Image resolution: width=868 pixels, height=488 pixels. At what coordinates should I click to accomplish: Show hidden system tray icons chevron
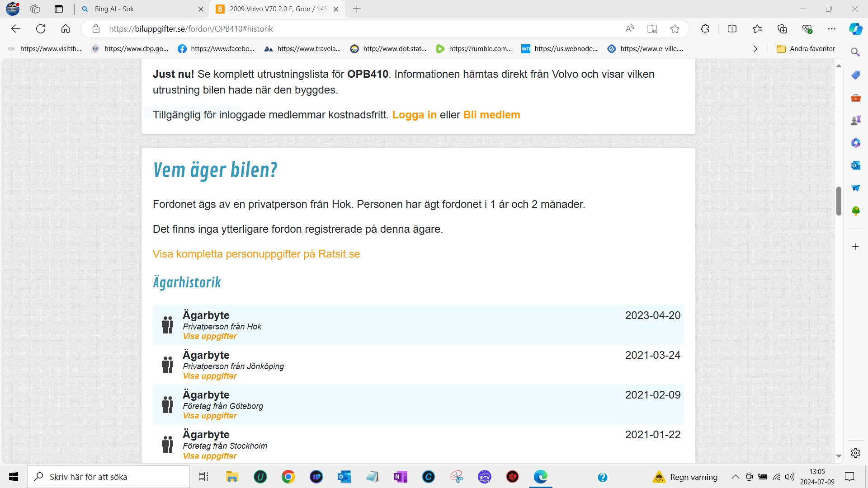tap(735, 477)
